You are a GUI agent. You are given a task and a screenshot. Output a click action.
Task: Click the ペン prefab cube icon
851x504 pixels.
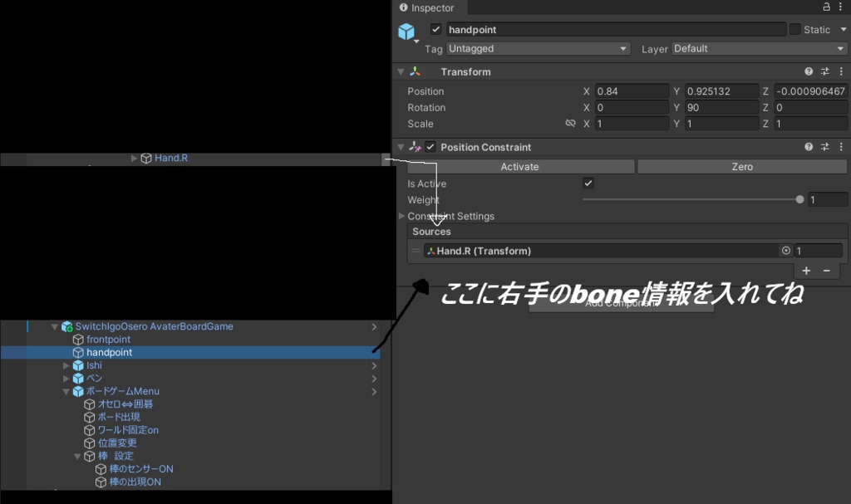click(78, 378)
